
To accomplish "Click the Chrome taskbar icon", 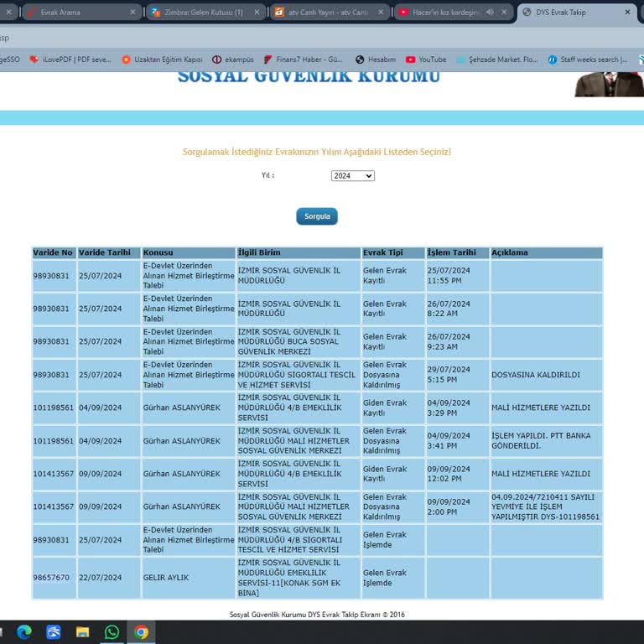I will pyautogui.click(x=141, y=631).
